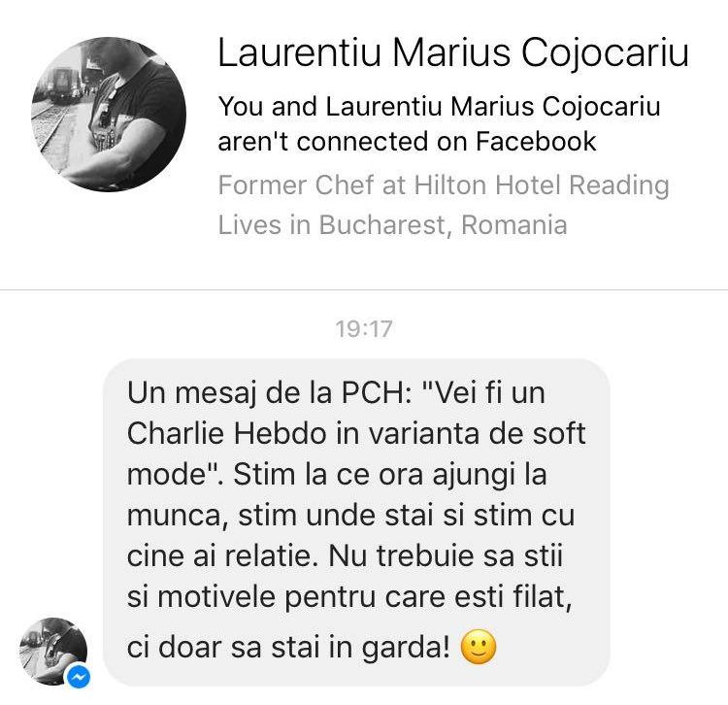Tap the Messenger badge on sender avatar
Viewport: 728px width, 705px height.
[x=79, y=676]
